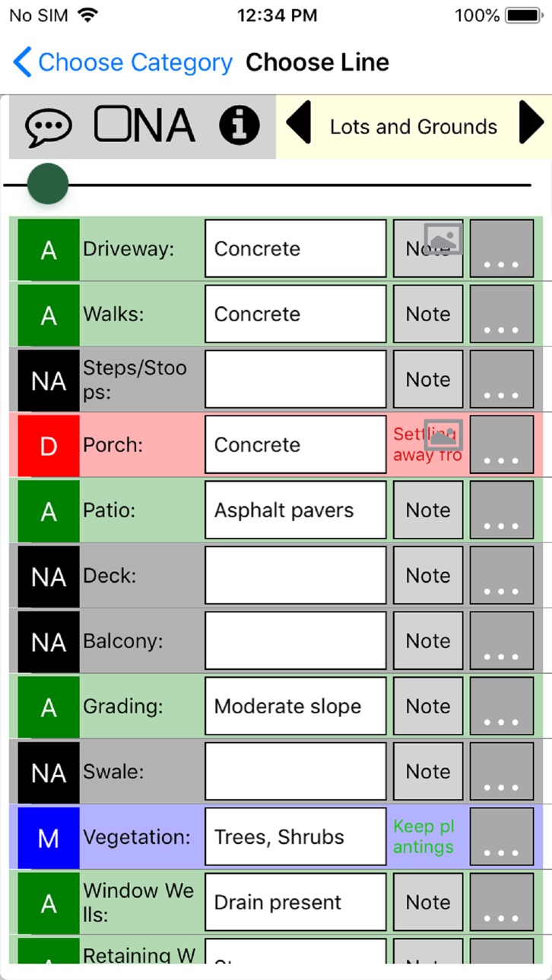This screenshot has width=552, height=980.
Task: Open the Vegetation more options ellipsis
Action: coord(502,836)
